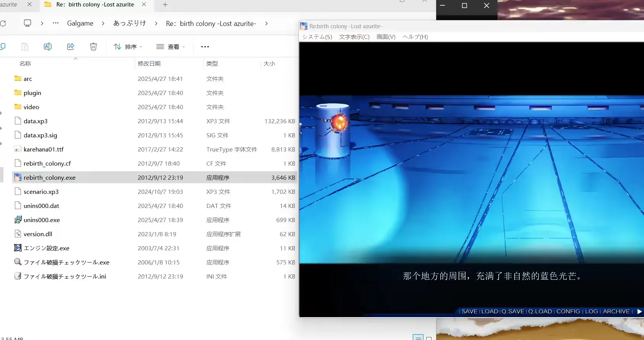The height and width of the screenshot is (340, 644).
Task: Click the scenario.xp3 file icon
Action: 18,191
